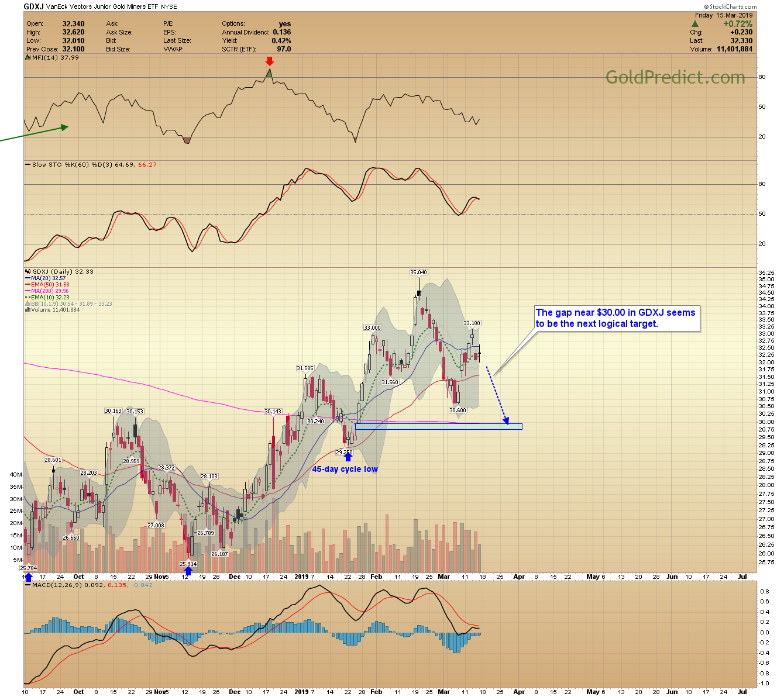Viewport: 784px width, 697px height.
Task: Select the 'VanEck Vectors Junior Gold Miners ETF' title
Action: [x=102, y=6]
